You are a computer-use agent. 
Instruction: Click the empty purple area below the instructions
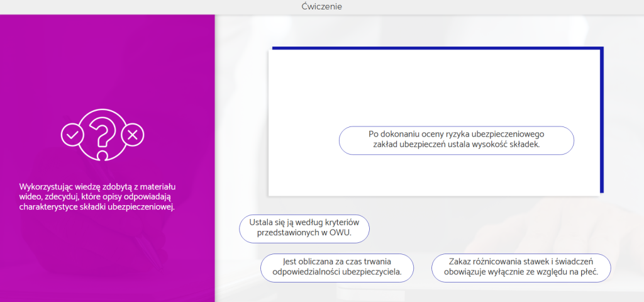tap(107, 258)
